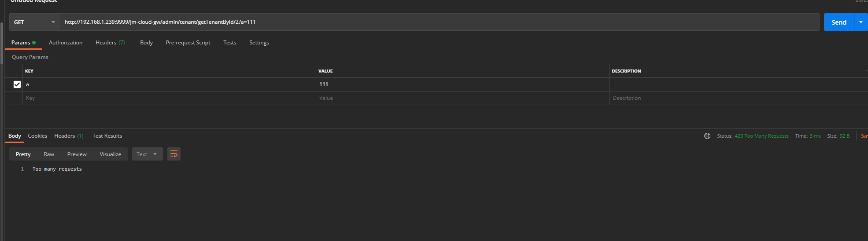The image size is (868, 241).
Task: Open the Text format dropdown
Action: coord(147,154)
